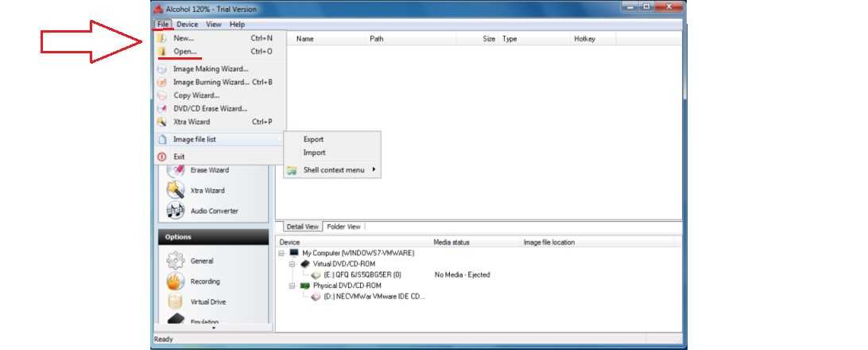868x350 pixels.
Task: Open Erase Wizard from the sidebar
Action: click(209, 170)
